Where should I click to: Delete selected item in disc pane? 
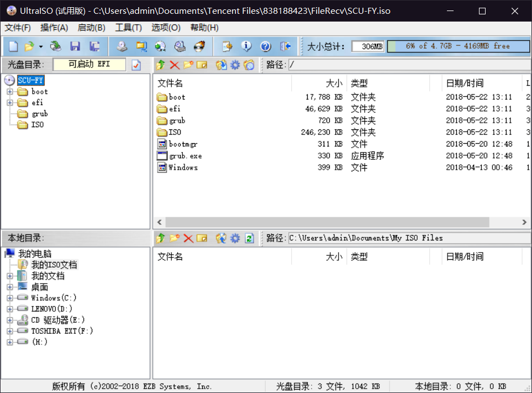pos(175,65)
